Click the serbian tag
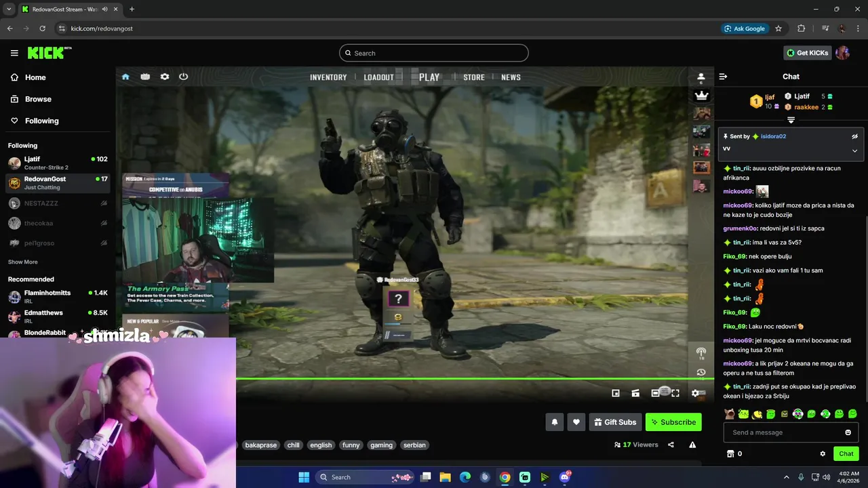The width and height of the screenshot is (868, 488). 414,445
